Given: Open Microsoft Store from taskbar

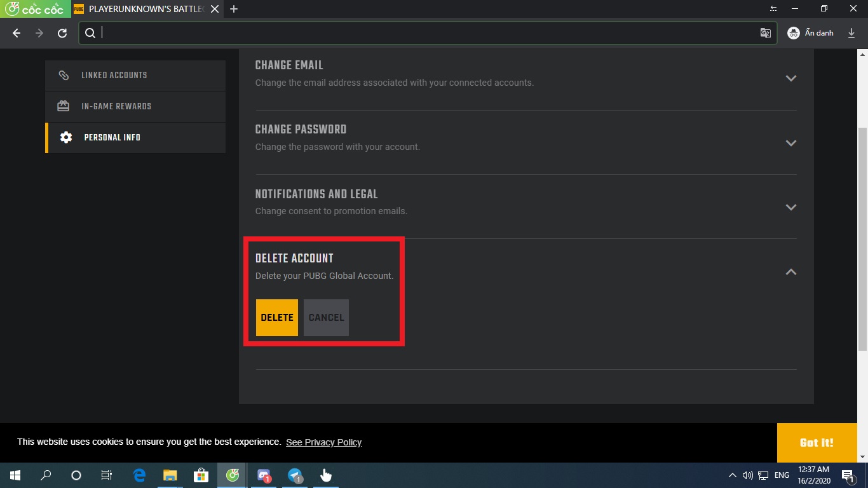Looking at the screenshot, I should coord(201,475).
